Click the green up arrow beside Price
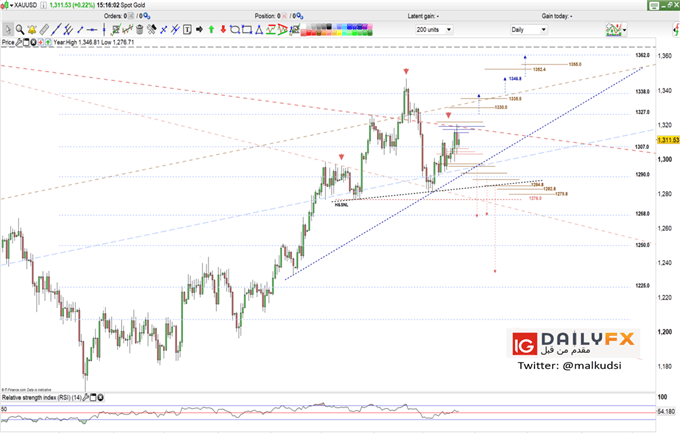Viewport: 680px width, 434px height. point(48,42)
